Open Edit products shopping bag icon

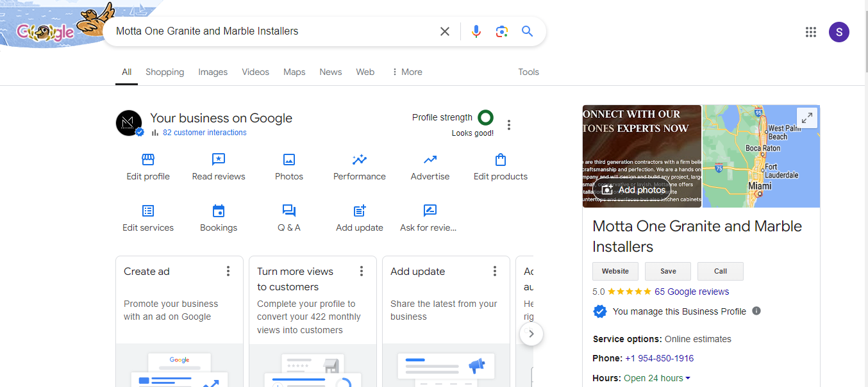pos(501,160)
